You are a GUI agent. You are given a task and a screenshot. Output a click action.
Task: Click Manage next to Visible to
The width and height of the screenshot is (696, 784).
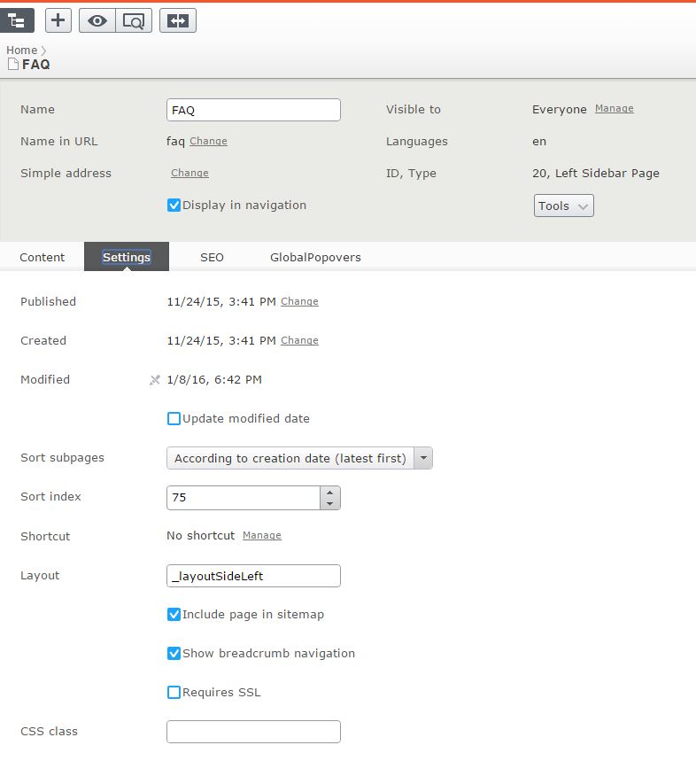[615, 108]
